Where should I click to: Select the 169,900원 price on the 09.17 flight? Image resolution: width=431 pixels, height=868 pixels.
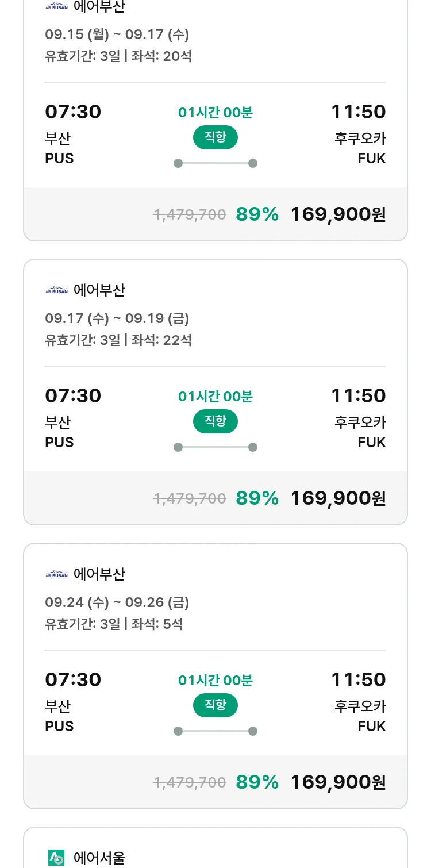(x=338, y=498)
